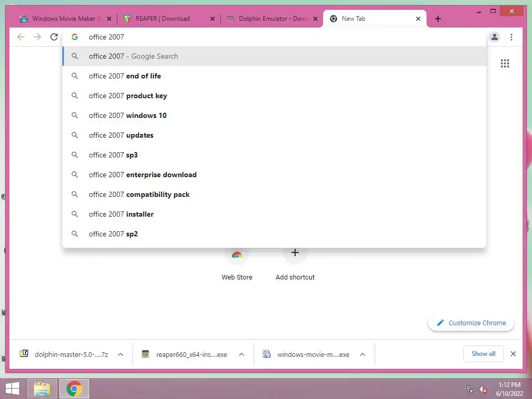
Task: Open the network tray icon
Action: (x=470, y=389)
